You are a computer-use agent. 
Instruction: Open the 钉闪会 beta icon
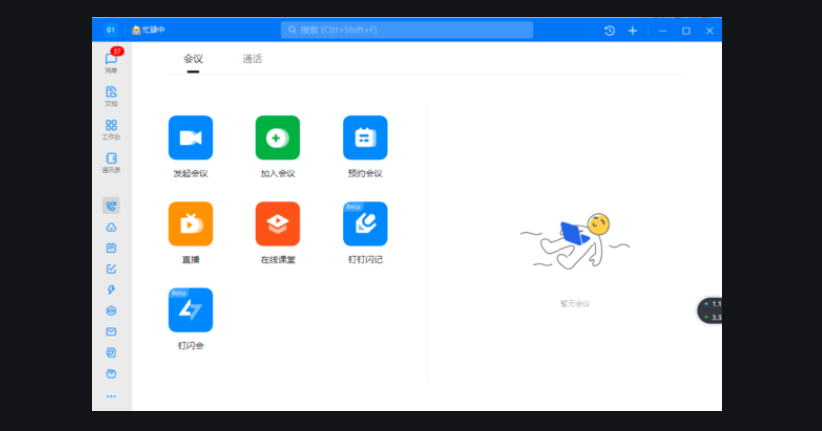pos(191,310)
